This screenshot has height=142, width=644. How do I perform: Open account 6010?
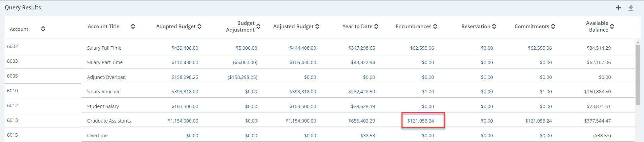(x=12, y=91)
